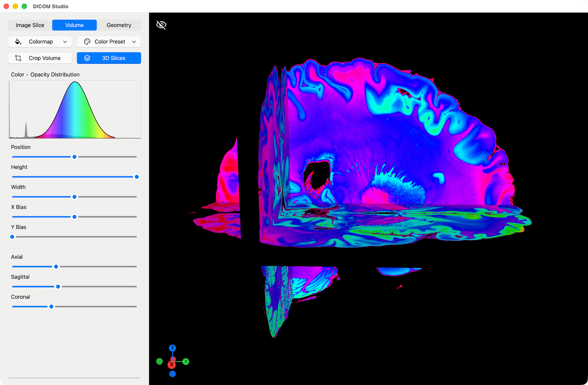The image size is (588, 385).
Task: Select the green Y axis on the orientation widget
Action: coord(186,361)
